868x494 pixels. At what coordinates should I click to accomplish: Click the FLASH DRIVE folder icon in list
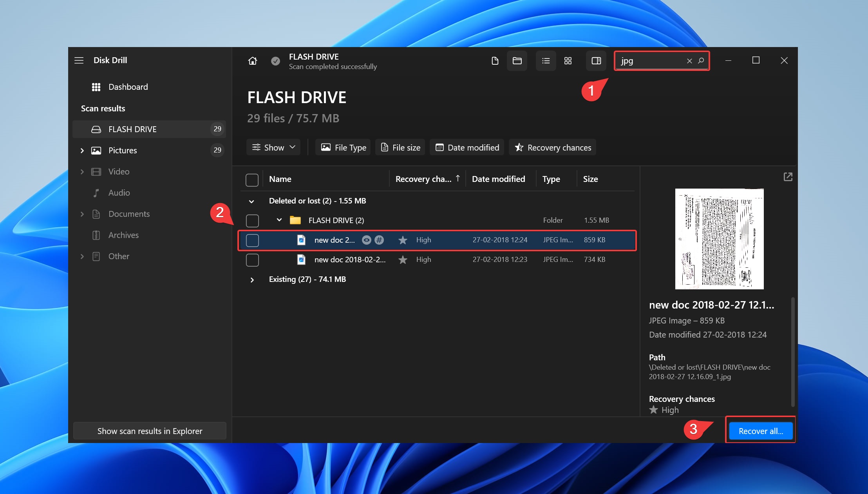(x=295, y=220)
